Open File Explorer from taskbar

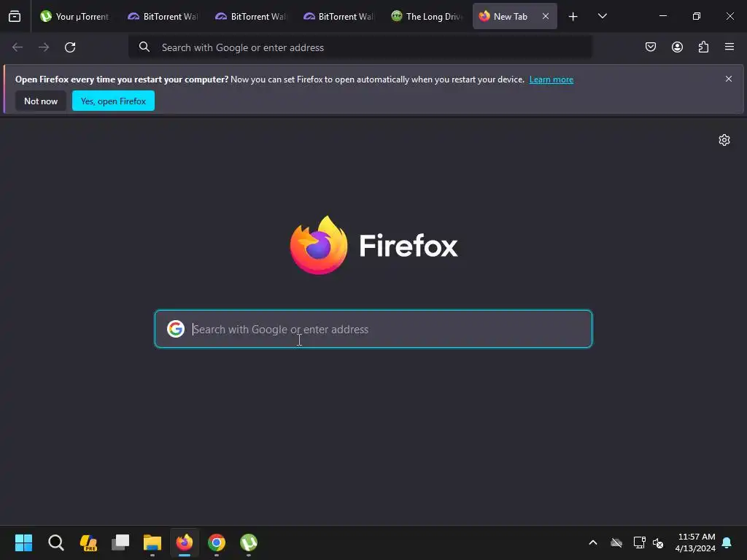152,542
